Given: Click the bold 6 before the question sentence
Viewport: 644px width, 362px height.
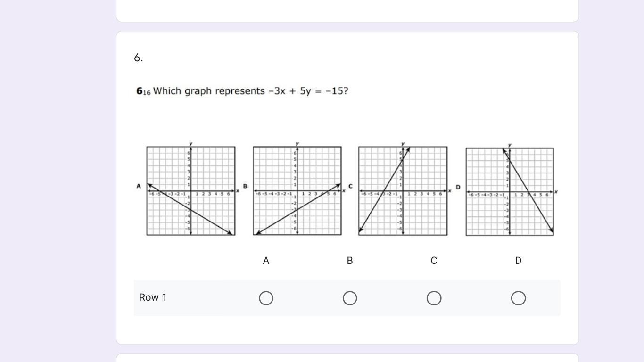Looking at the screenshot, I should coord(139,91).
